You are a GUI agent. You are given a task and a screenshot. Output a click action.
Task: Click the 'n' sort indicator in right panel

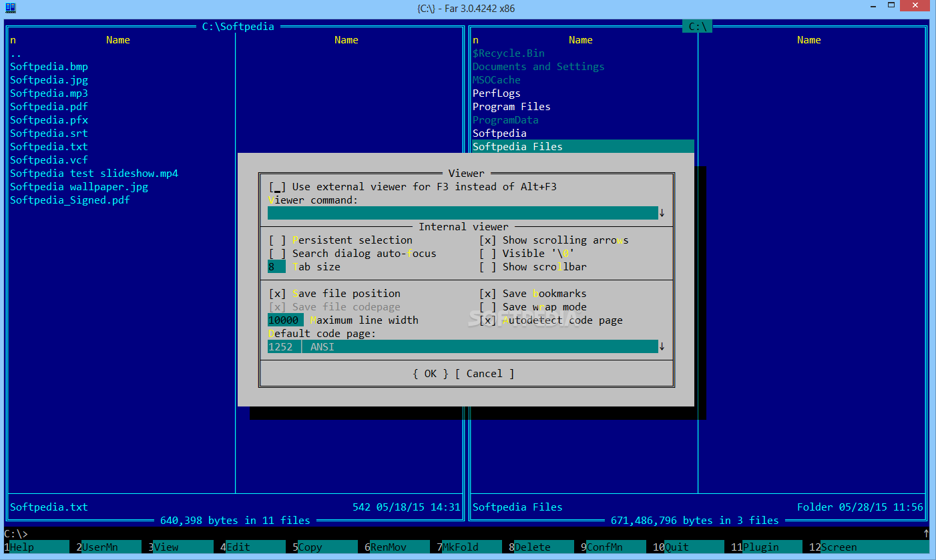pyautogui.click(x=475, y=40)
